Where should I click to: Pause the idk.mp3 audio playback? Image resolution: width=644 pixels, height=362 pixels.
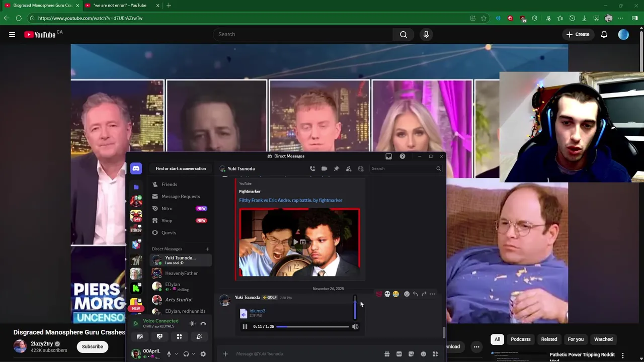(245, 327)
